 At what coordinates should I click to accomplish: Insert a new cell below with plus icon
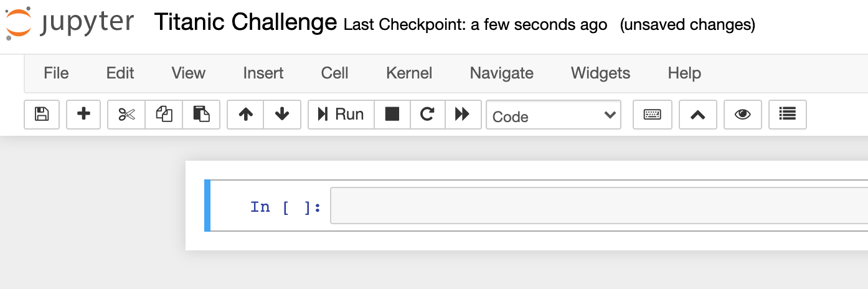coord(83,115)
